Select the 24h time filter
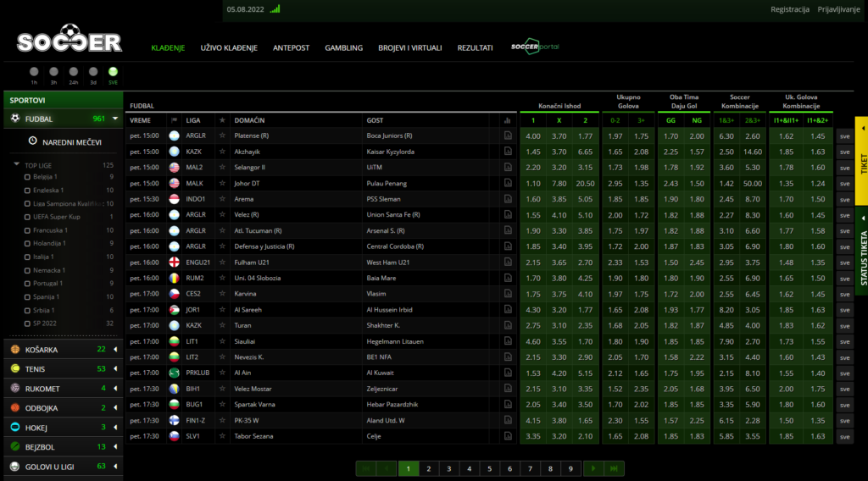868x481 pixels. click(x=74, y=73)
